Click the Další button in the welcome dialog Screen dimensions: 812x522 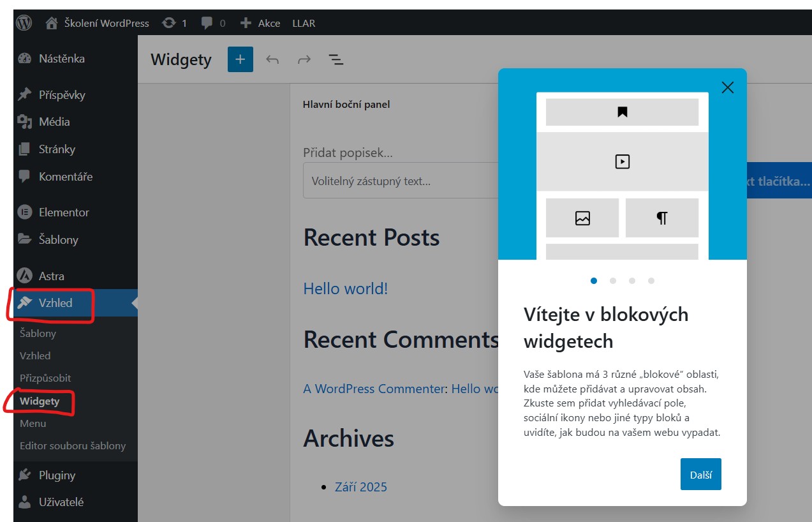pos(700,474)
